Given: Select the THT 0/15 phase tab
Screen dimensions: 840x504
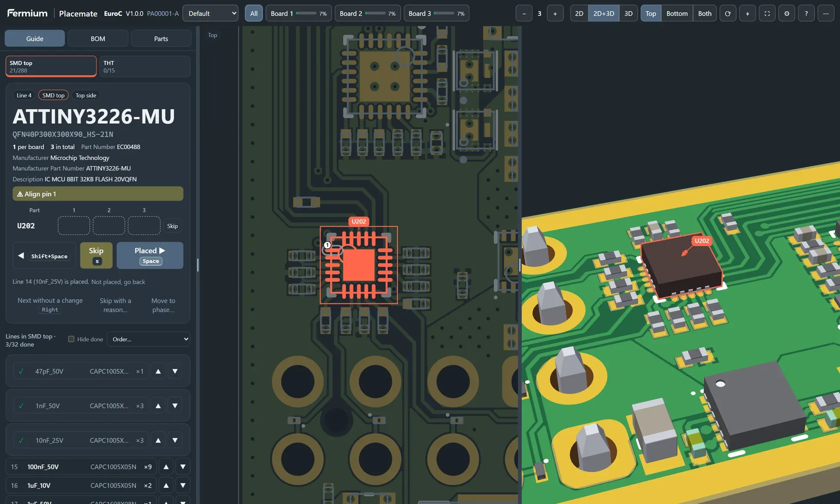Looking at the screenshot, I should point(144,66).
